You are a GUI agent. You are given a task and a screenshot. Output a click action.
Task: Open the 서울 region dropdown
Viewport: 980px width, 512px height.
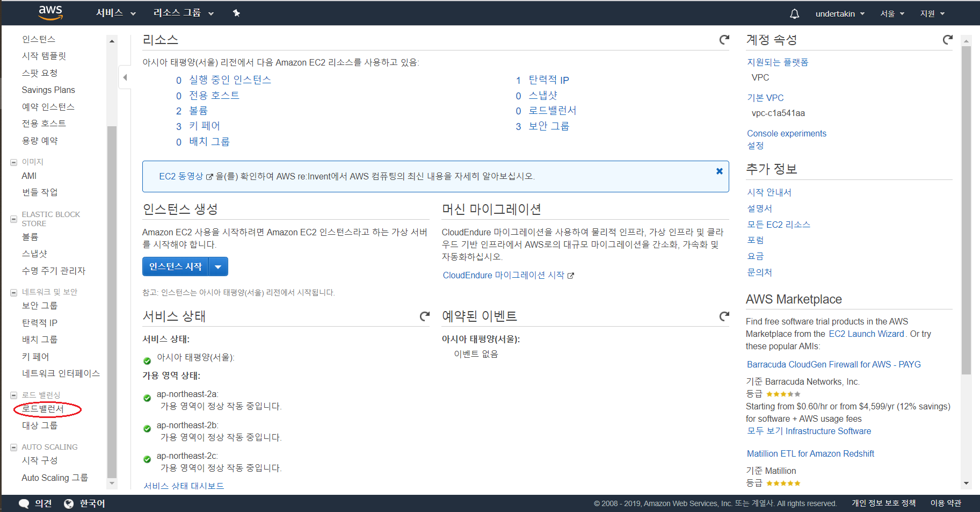pos(892,13)
